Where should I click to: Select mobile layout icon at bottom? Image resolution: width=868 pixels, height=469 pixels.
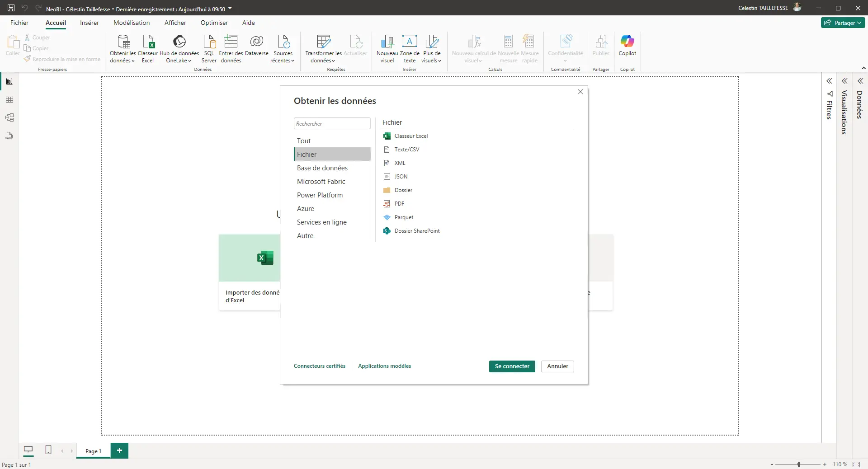48,450
